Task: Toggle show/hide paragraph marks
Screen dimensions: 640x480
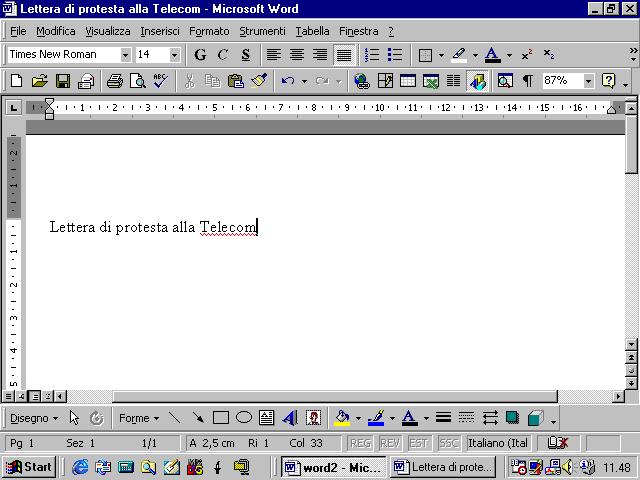Action: point(528,81)
